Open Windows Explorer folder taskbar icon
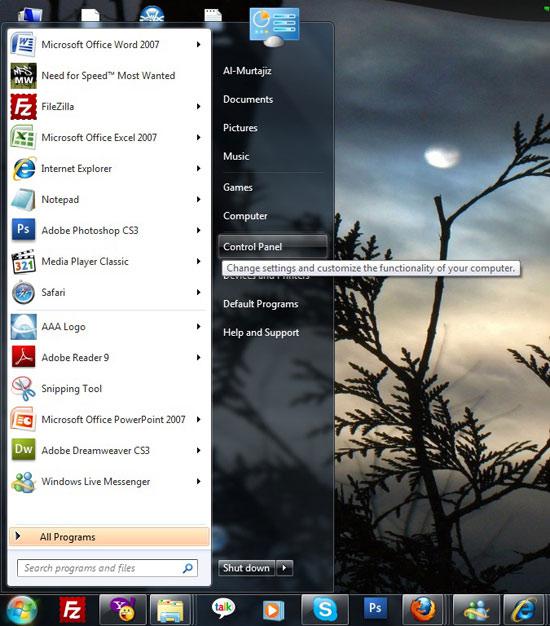This screenshot has width=550, height=626. 170,610
